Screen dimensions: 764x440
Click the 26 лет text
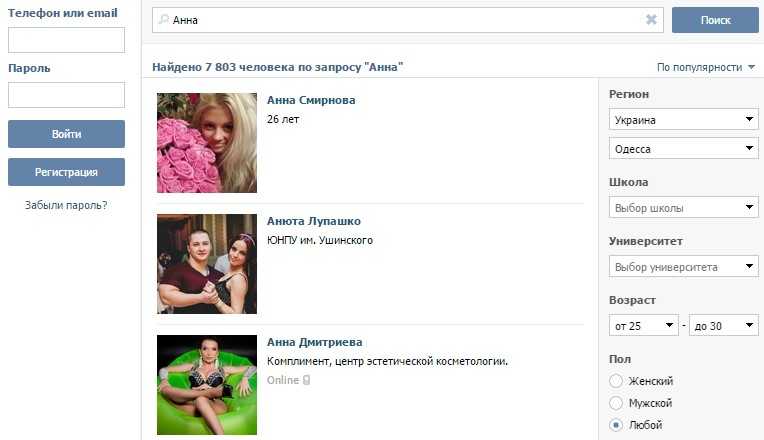point(283,119)
